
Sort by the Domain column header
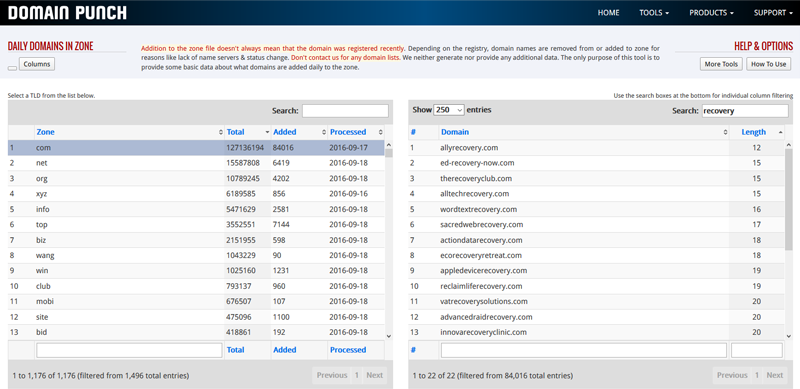tap(584, 132)
